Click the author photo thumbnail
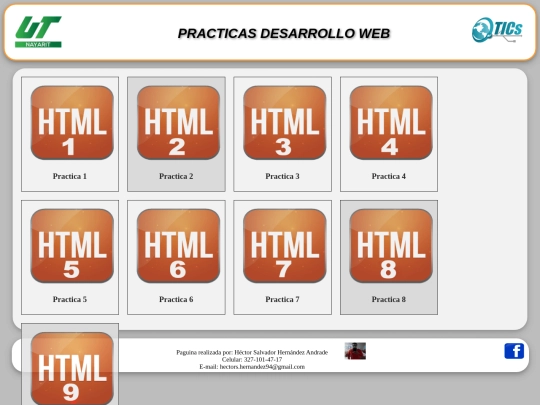This screenshot has width=540, height=405. [x=355, y=351]
